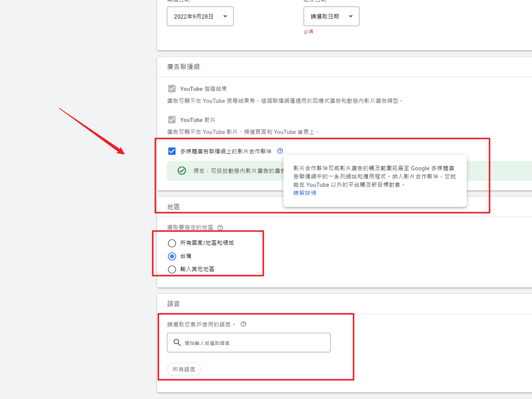Viewport: 532px width, 399px height.
Task: Open the start date dropdown 2022年9月28日
Action: point(200,16)
